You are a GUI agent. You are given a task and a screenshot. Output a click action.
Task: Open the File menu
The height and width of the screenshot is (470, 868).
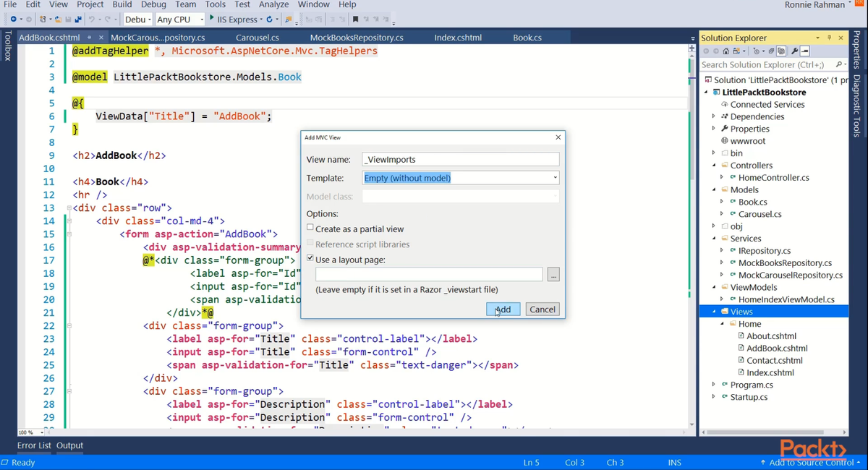10,5
